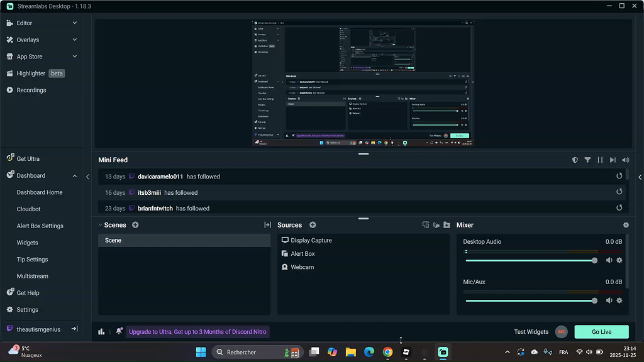Viewport: 644px width, 362px height.
Task: Open the Highlighter beta feature
Action: click(x=30, y=73)
